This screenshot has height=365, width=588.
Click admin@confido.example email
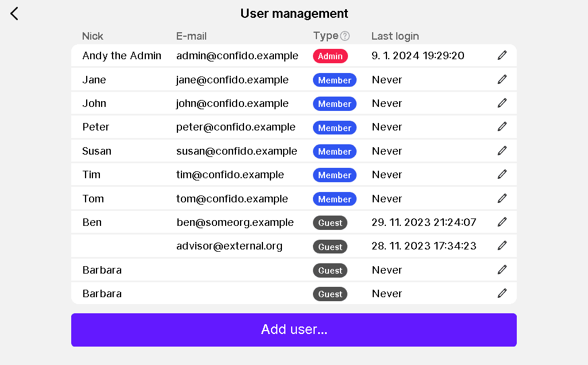click(x=237, y=56)
